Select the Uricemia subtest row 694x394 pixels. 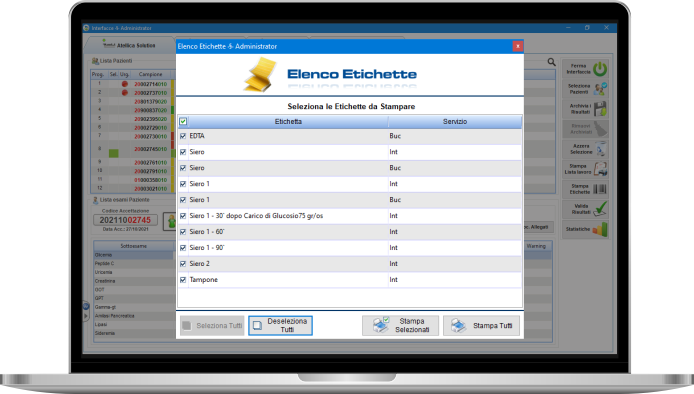(134, 272)
